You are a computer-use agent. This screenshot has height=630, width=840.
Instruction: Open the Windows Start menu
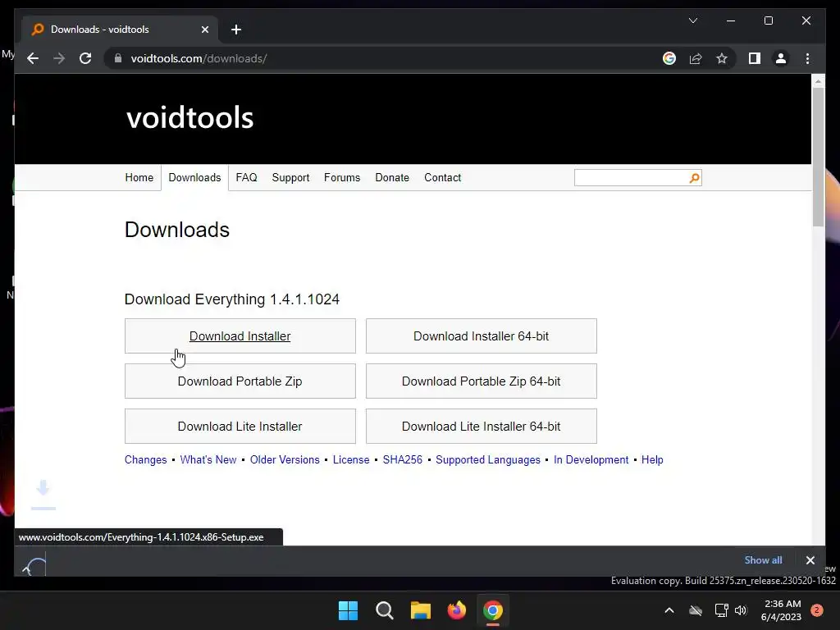(348, 610)
